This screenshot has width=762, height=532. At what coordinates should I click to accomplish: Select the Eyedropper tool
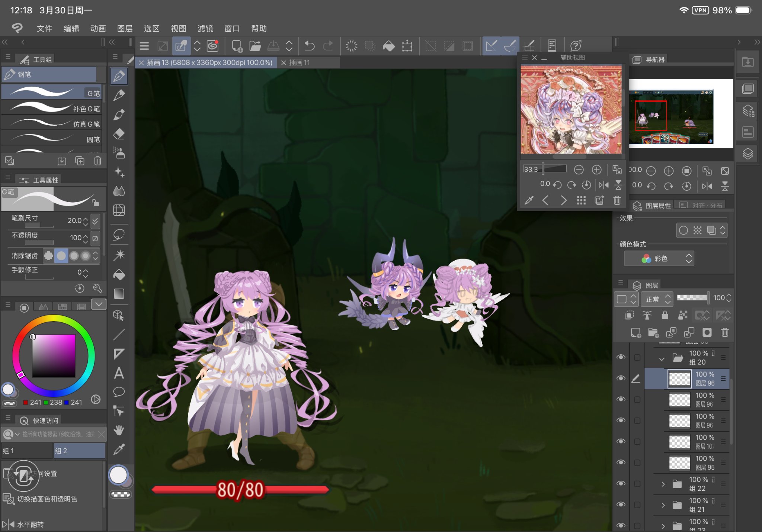pos(119,449)
